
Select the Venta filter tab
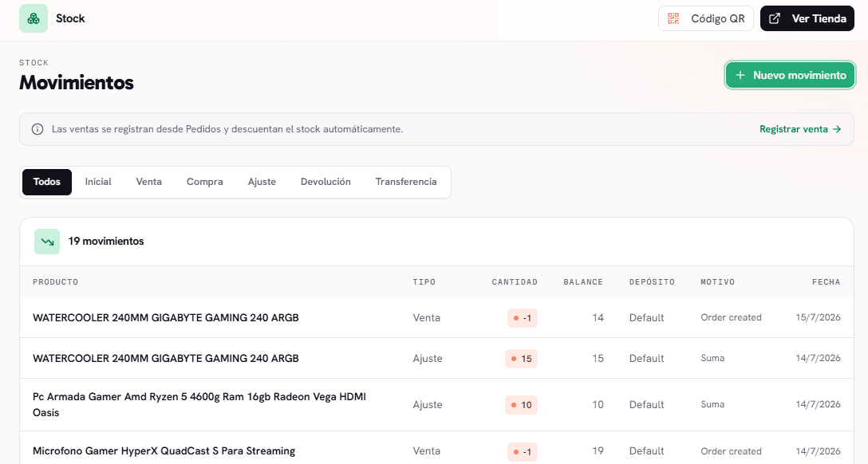point(149,182)
